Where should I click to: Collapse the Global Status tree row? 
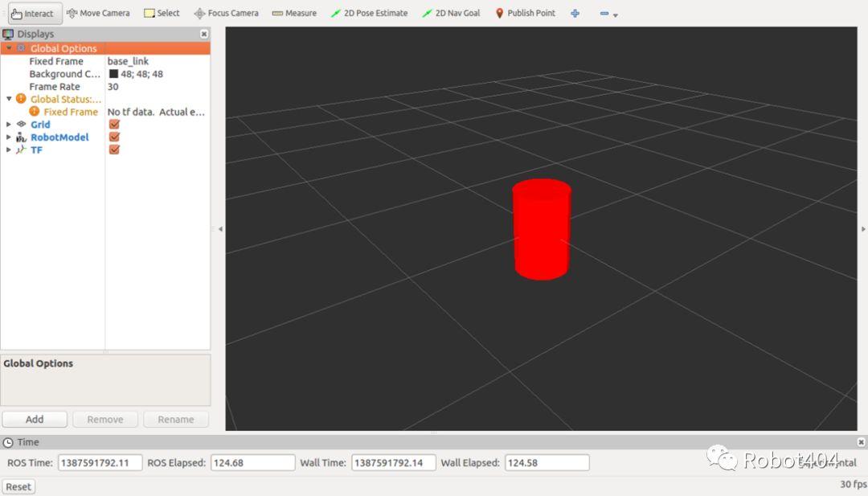coord(9,99)
